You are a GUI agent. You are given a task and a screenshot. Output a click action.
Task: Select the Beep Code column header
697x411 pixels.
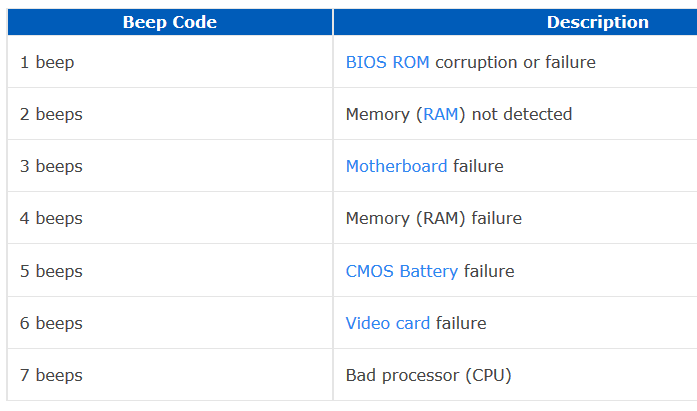pos(170,22)
